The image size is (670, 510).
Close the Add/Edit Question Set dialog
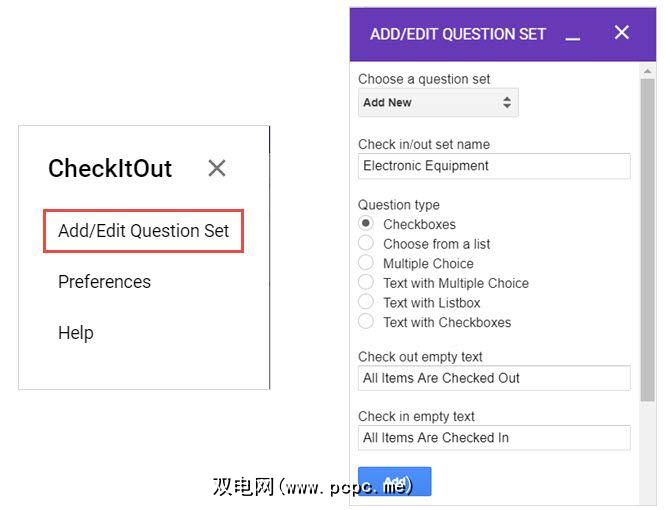[622, 33]
